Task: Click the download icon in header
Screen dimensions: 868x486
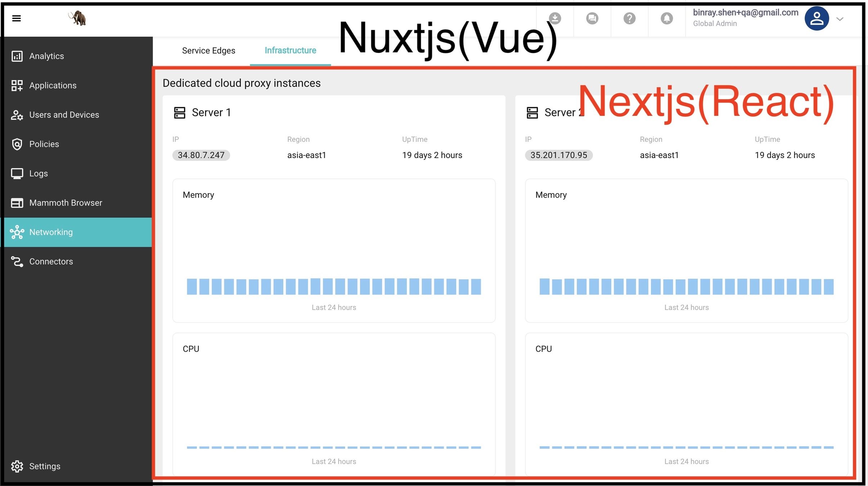Action: tap(555, 18)
